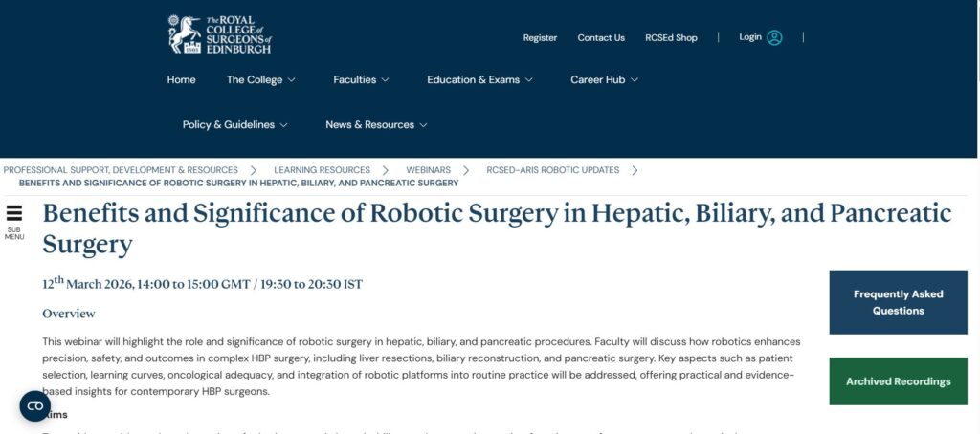Open the Contact Us link
980x434 pixels.
(601, 38)
